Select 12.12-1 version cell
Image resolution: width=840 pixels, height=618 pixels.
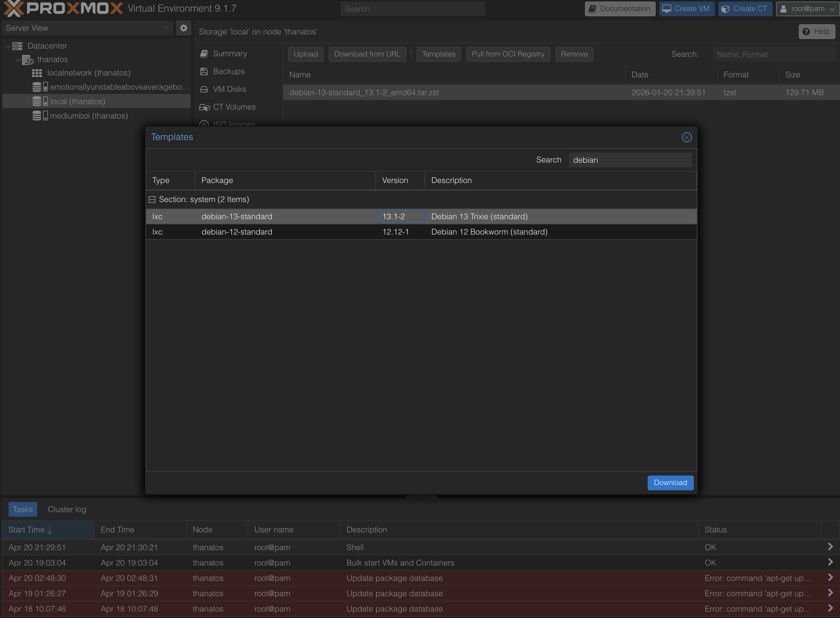tap(400, 232)
